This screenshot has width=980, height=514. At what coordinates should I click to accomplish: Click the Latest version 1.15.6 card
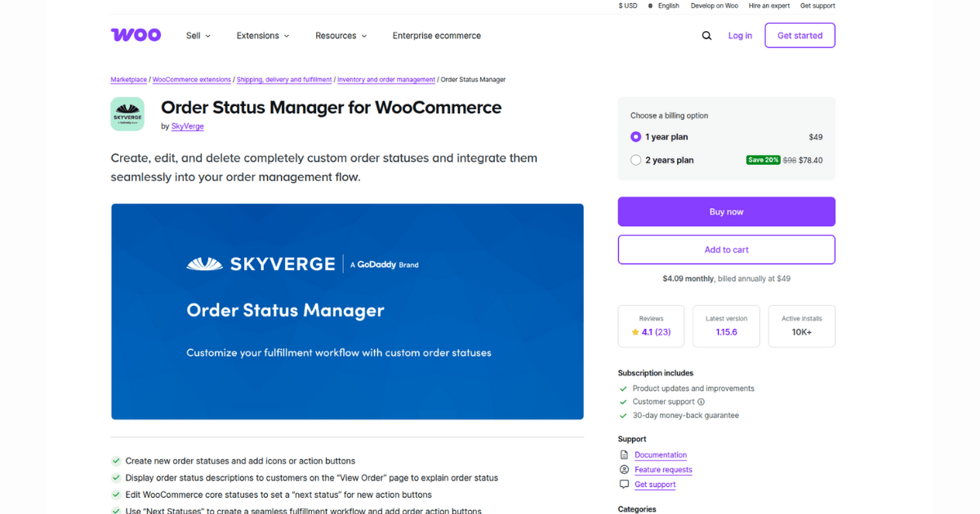tap(726, 326)
